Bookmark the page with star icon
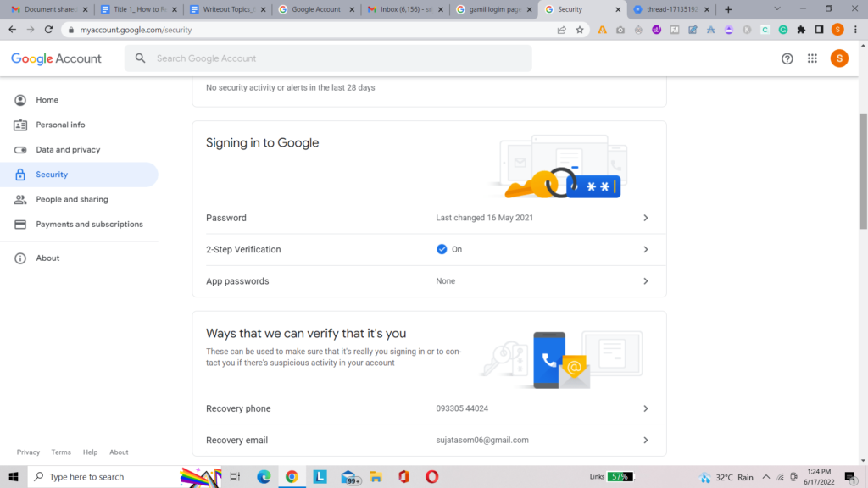The height and width of the screenshot is (488, 868). [x=580, y=30]
